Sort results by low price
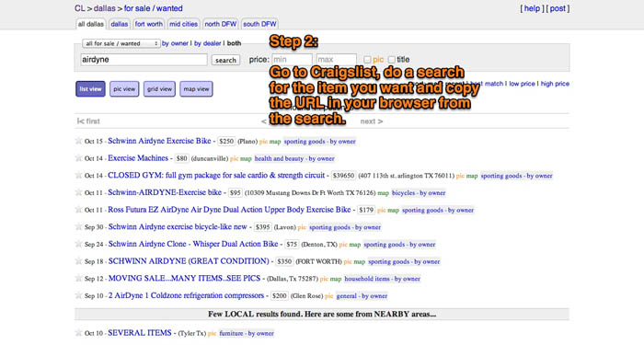Image resolution: width=644 pixels, height=345 pixels. (x=522, y=84)
